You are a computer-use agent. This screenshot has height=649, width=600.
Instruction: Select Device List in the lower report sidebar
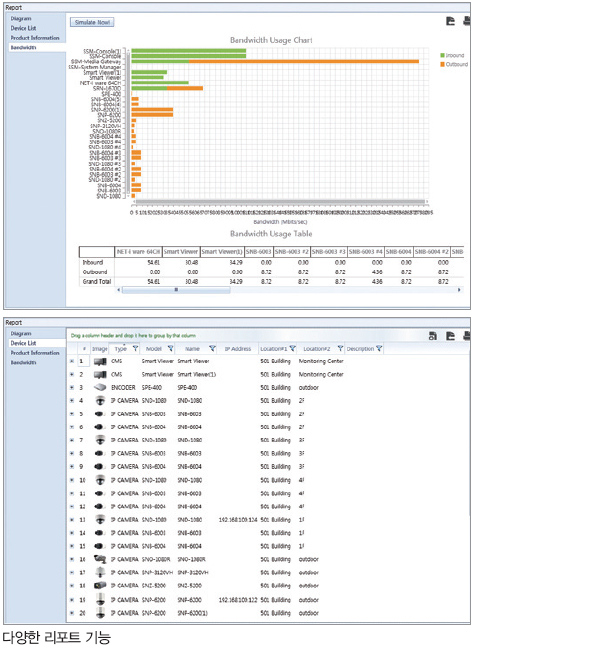(23, 343)
